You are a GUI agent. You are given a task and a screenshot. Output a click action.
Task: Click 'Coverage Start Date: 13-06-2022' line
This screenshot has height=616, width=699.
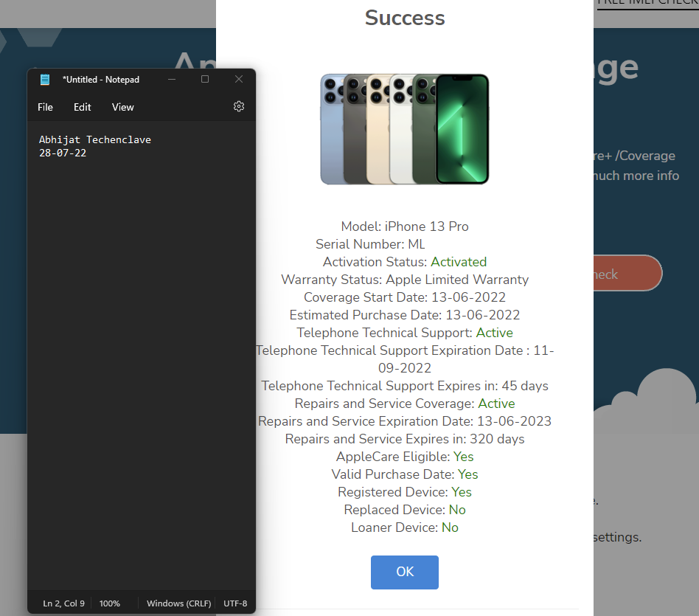405,297
